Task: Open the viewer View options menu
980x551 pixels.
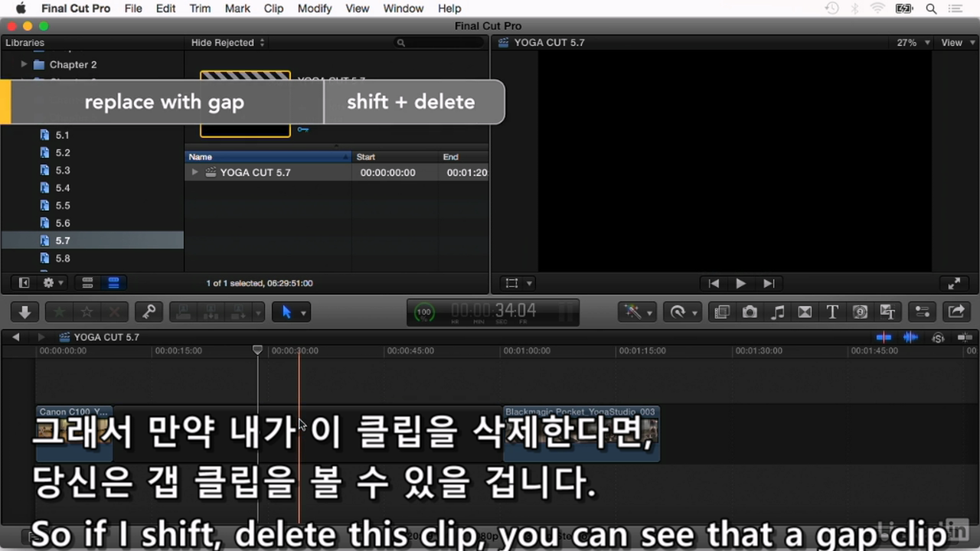Action: coord(957,43)
